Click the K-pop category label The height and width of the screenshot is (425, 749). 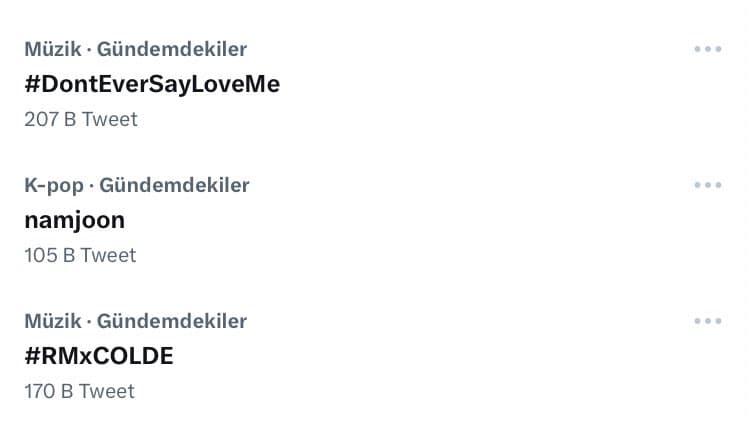click(x=54, y=185)
